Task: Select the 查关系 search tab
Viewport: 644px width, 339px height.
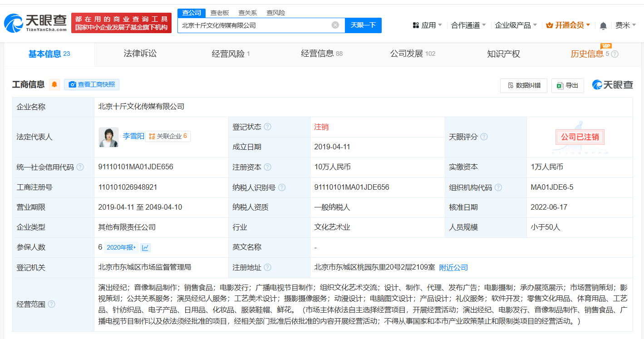Action: click(x=248, y=13)
